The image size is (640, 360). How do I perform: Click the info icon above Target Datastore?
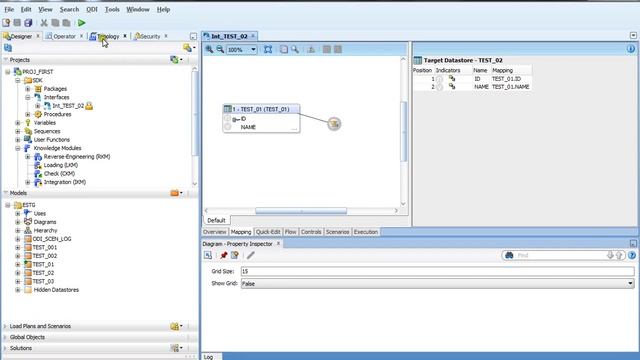[631, 49]
